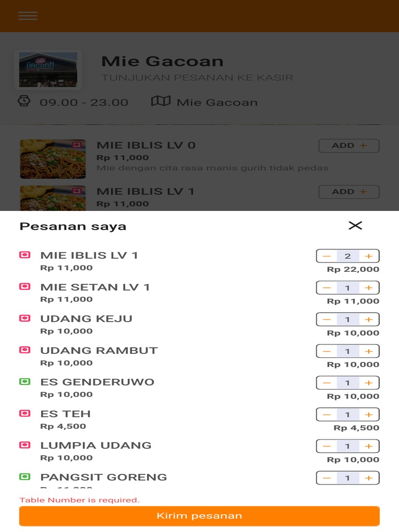Click the MIE IBLIS LV 0 food photo
399x532 pixels.
52,158
